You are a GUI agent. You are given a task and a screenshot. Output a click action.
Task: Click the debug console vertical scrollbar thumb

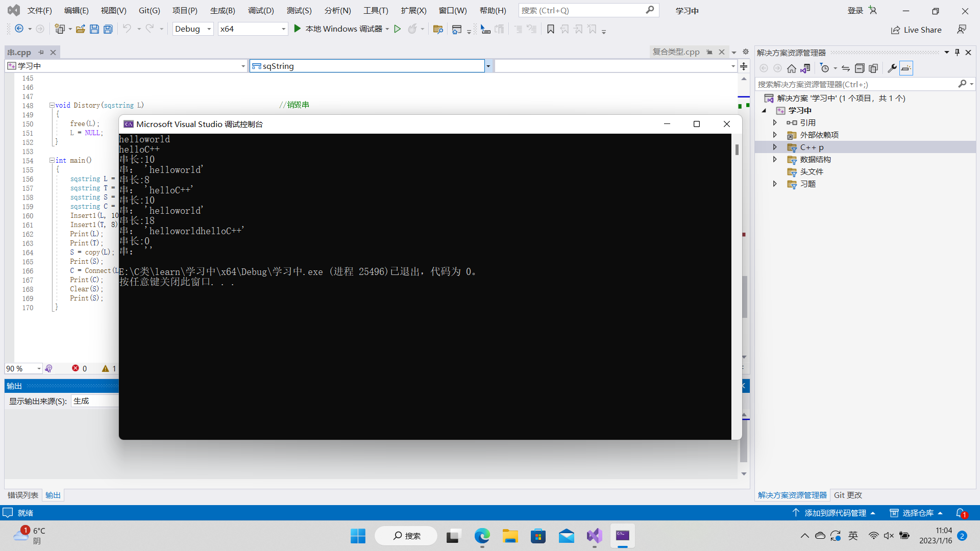(x=737, y=149)
